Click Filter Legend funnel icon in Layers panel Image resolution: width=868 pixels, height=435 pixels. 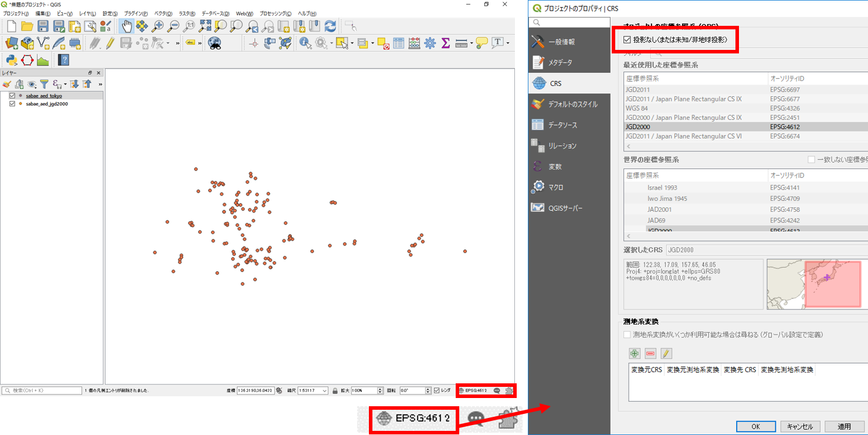click(44, 85)
